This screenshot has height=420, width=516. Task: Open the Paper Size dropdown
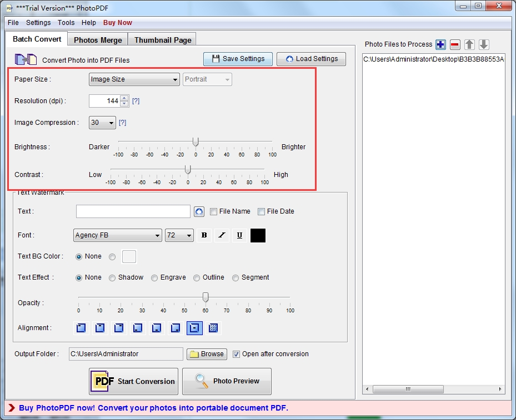(134, 79)
